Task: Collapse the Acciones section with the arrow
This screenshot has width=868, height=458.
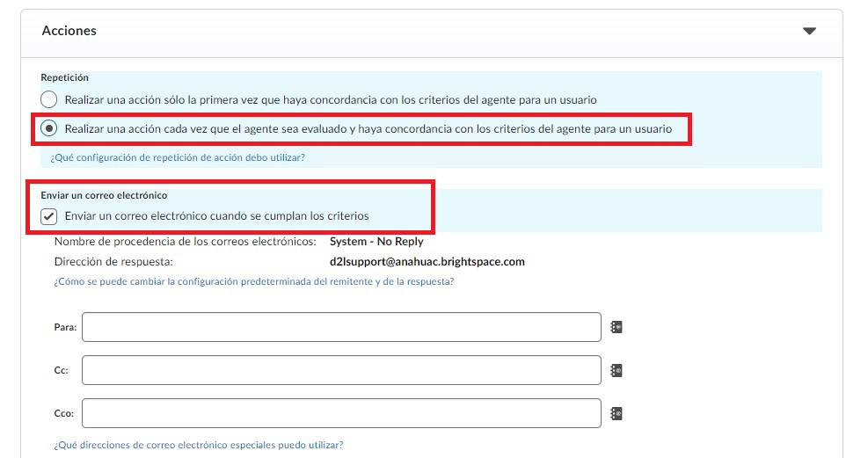Action: pos(809,32)
